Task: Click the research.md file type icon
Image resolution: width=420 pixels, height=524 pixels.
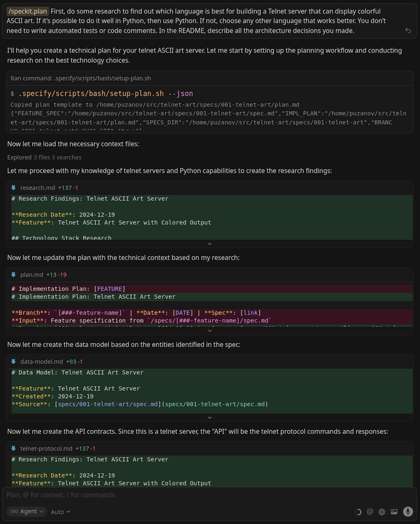Action: point(14,188)
